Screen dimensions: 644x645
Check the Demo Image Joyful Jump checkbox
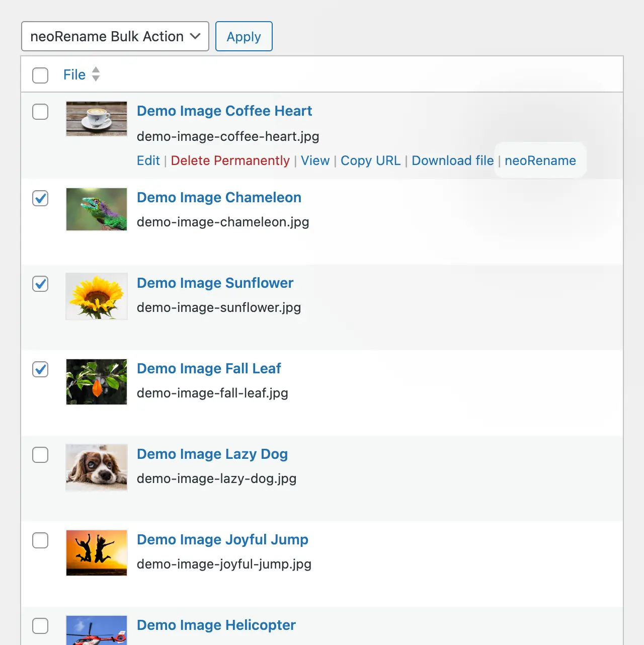pos(40,540)
